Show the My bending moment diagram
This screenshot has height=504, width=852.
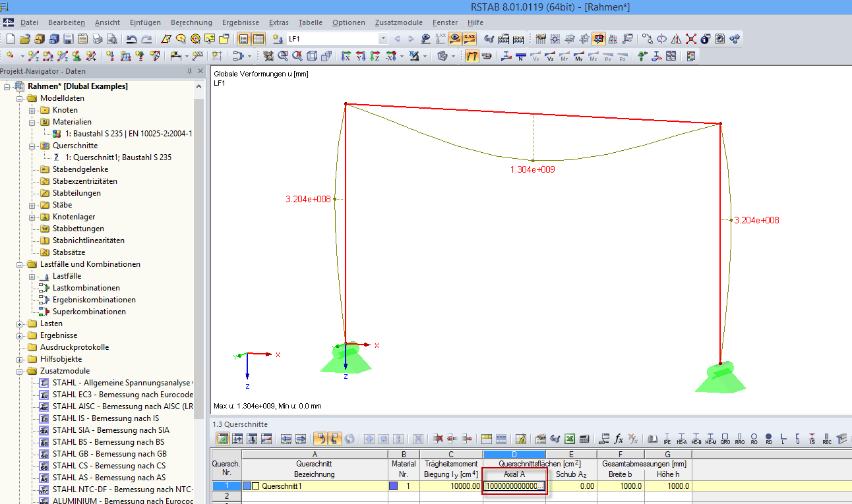tap(579, 57)
